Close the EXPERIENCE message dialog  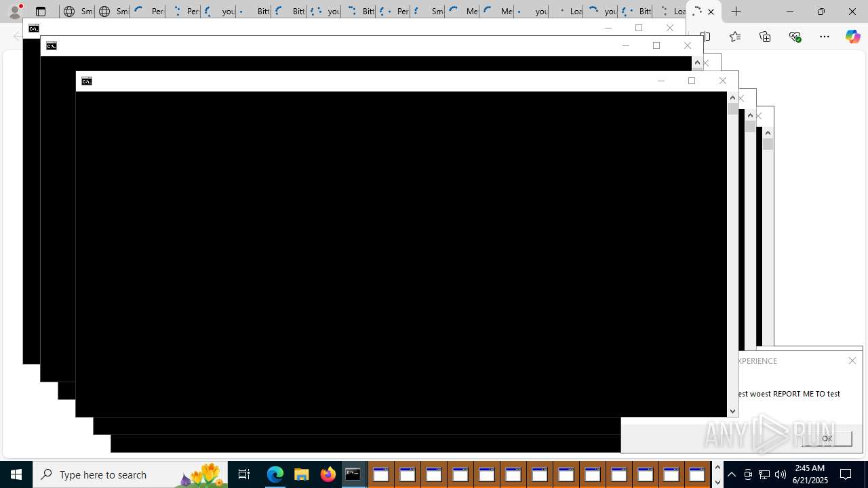[852, 361]
